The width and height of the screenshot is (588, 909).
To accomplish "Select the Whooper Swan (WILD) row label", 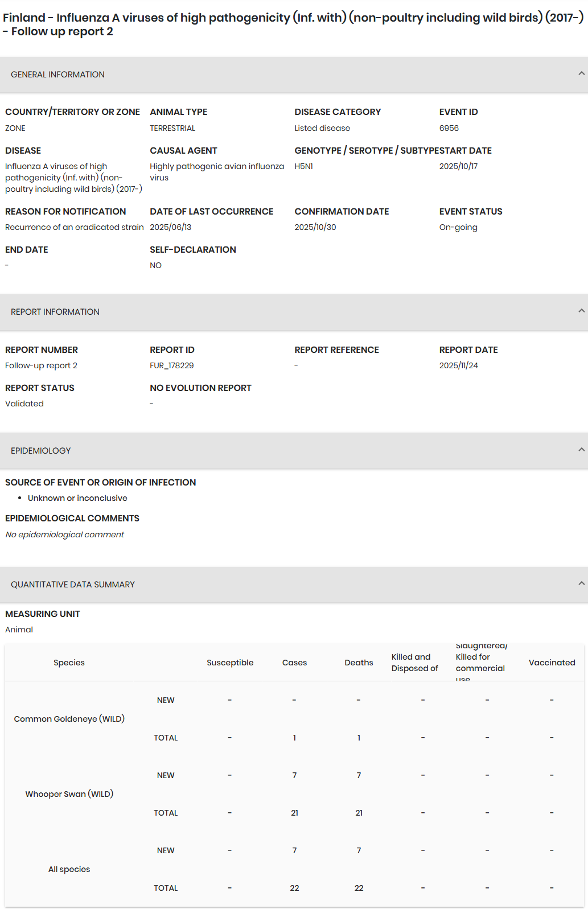I will (69, 794).
